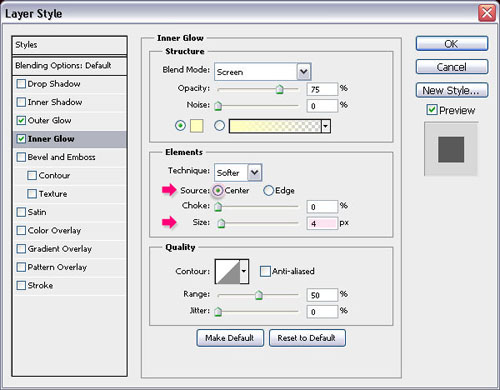This screenshot has width=500, height=390.
Task: Enable the Contour sub-effect checkbox
Action: click(32, 175)
